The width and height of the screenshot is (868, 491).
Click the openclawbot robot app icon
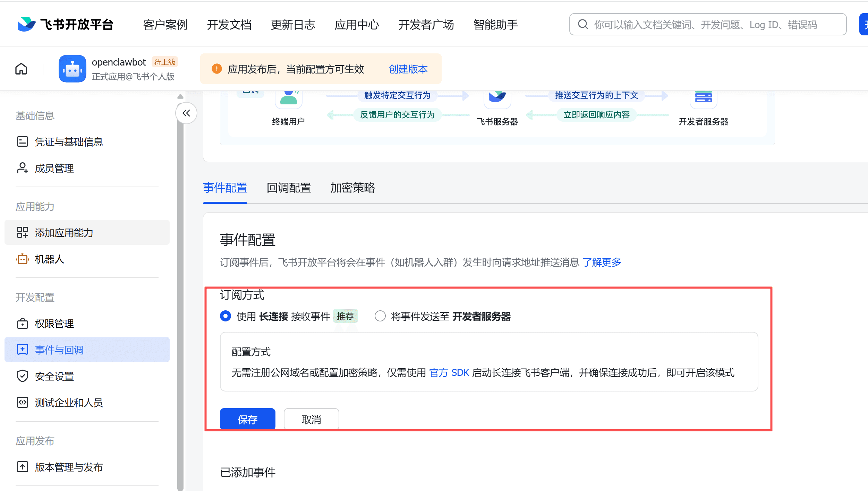pos(72,69)
